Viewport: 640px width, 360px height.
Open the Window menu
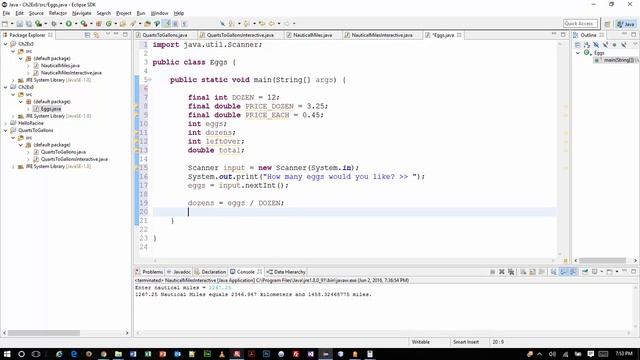click(x=159, y=13)
